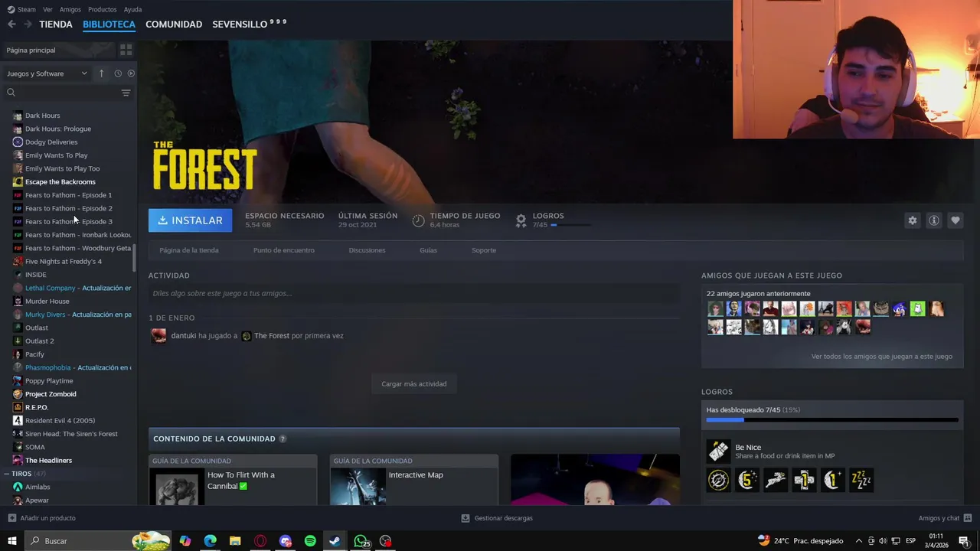
Task: Open Opera browser from the taskbar
Action: 260,541
